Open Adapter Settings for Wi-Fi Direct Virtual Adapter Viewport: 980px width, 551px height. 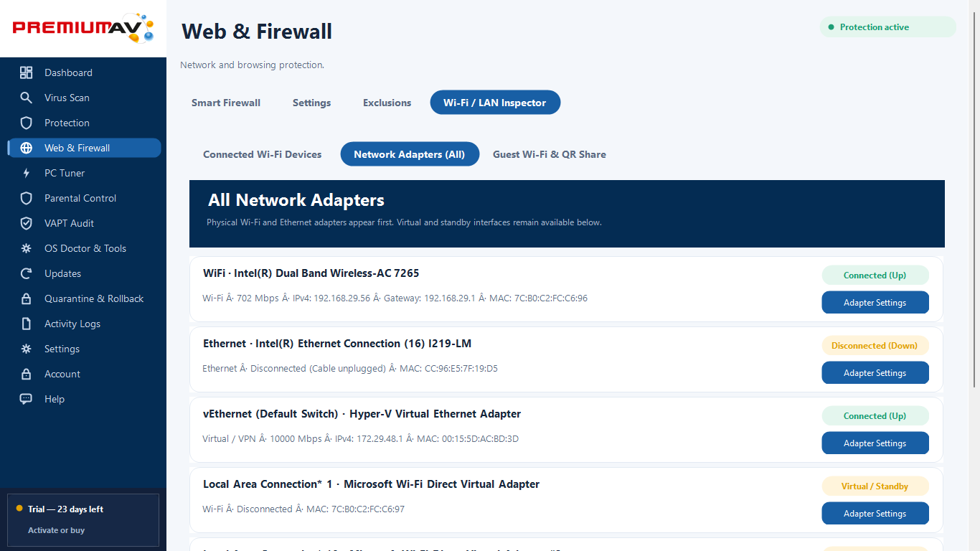(x=875, y=514)
